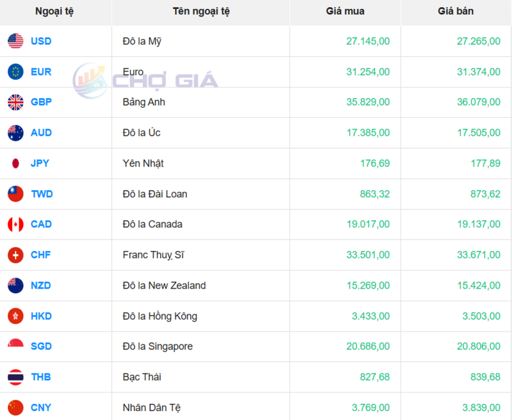The width and height of the screenshot is (512, 420).
Task: Click the Taiwan flag icon
Action: [x=15, y=193]
